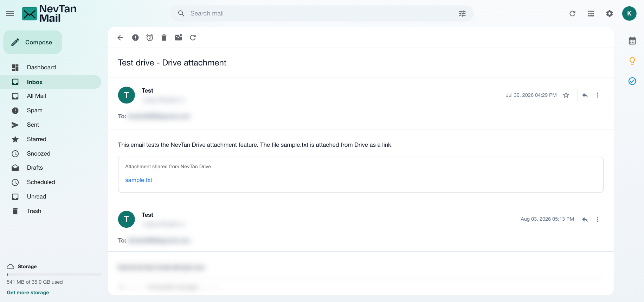644x302 pixels.
Task: Reply to the Aug 03 message
Action: click(585, 219)
